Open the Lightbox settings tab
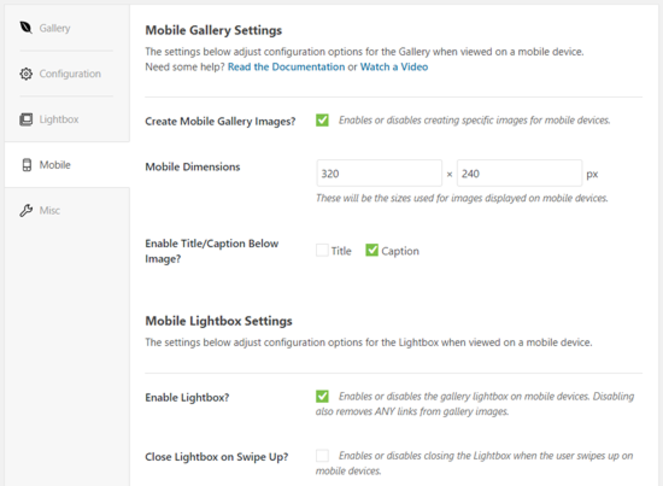 tap(59, 120)
